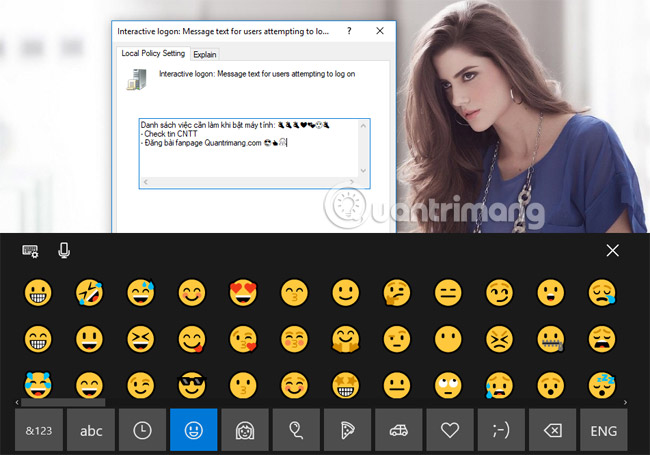Choose the zipper-mouth face emoji
The height and width of the screenshot is (455, 650).
click(x=550, y=338)
